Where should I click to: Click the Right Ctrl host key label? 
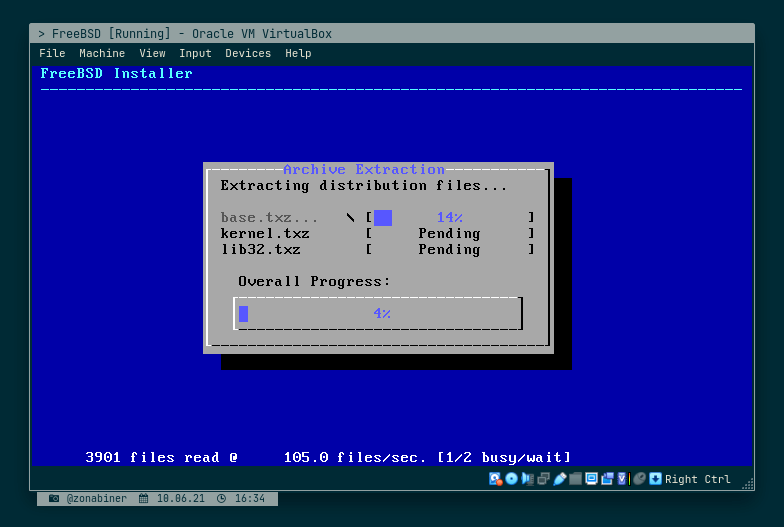click(698, 479)
